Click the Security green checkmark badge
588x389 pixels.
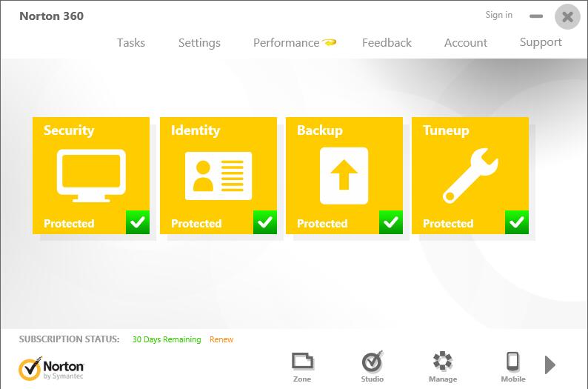point(138,222)
